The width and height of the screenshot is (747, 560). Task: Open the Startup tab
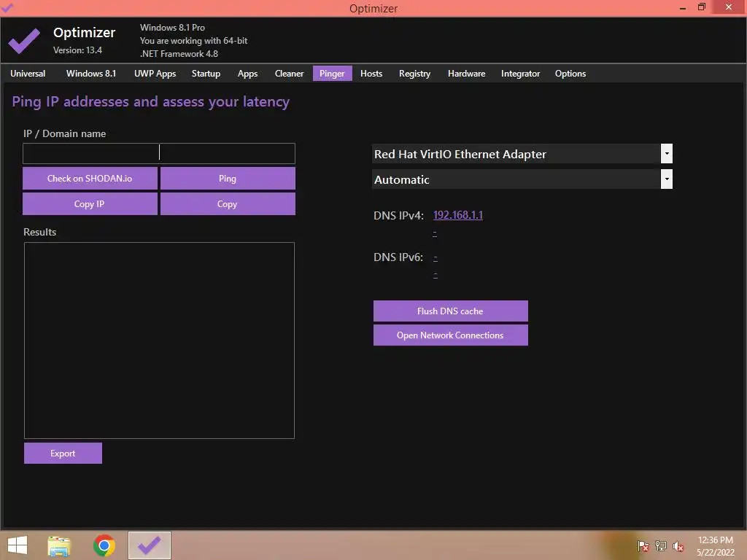206,74
